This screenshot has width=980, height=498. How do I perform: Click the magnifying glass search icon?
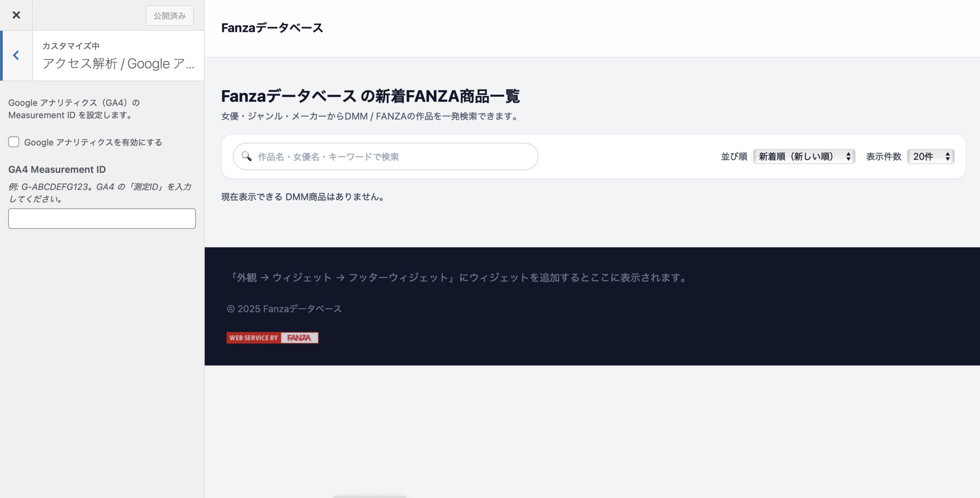tap(247, 156)
